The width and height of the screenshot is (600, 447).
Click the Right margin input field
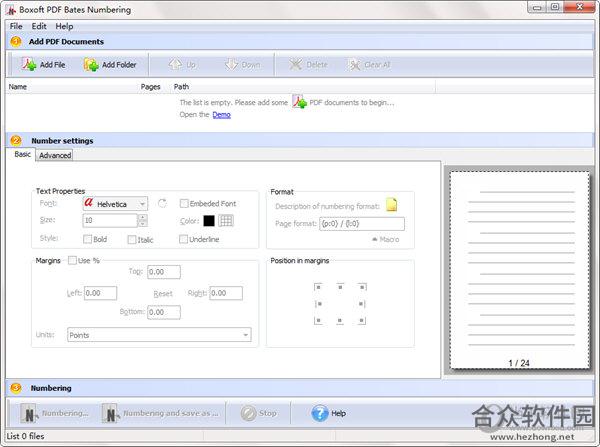click(226, 293)
